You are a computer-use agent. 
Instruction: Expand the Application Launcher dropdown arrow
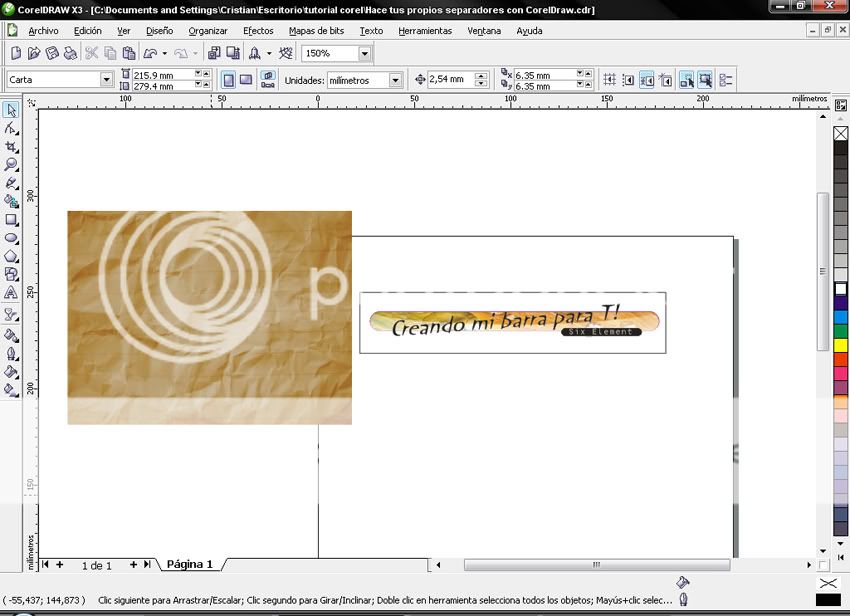269,53
